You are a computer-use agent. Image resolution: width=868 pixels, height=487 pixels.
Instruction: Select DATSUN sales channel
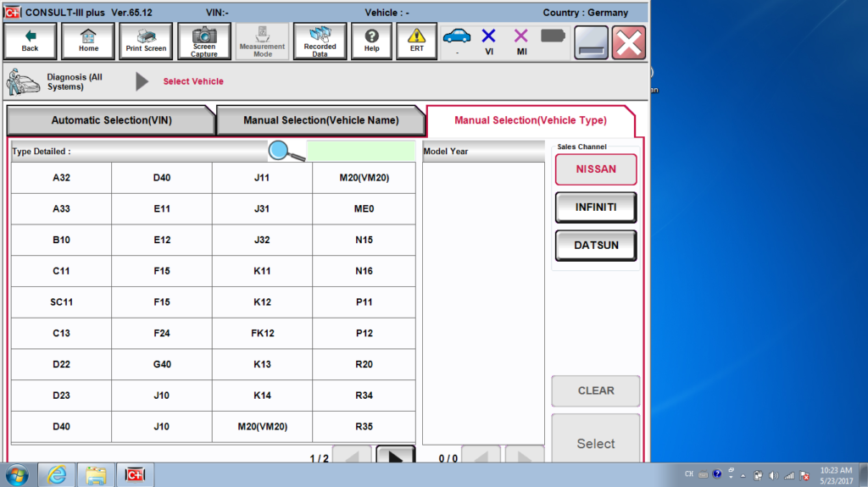click(596, 246)
